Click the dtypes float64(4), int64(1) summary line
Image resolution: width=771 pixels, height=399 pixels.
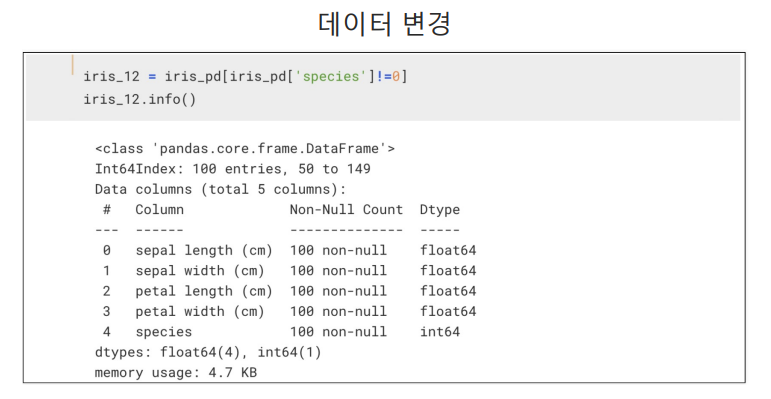[x=208, y=352]
